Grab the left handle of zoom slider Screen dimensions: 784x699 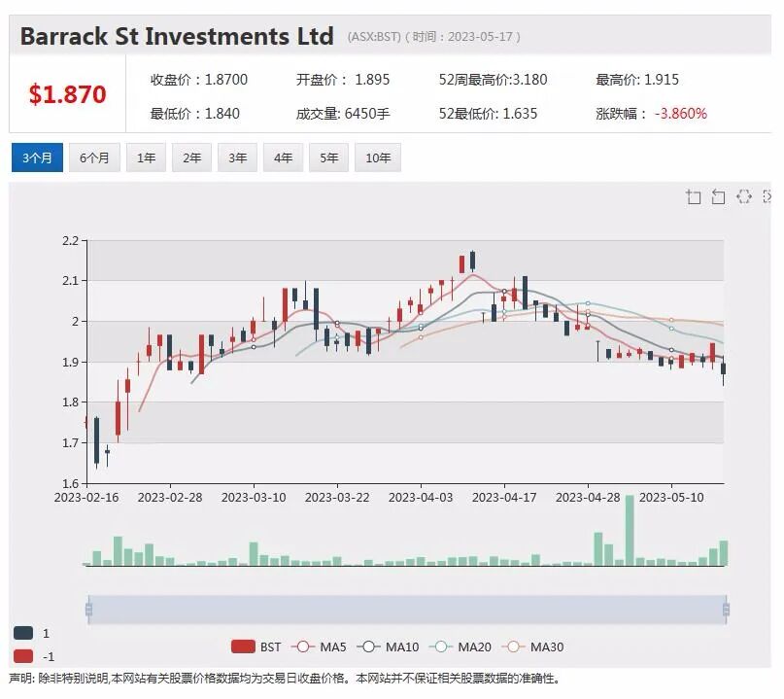89,610
